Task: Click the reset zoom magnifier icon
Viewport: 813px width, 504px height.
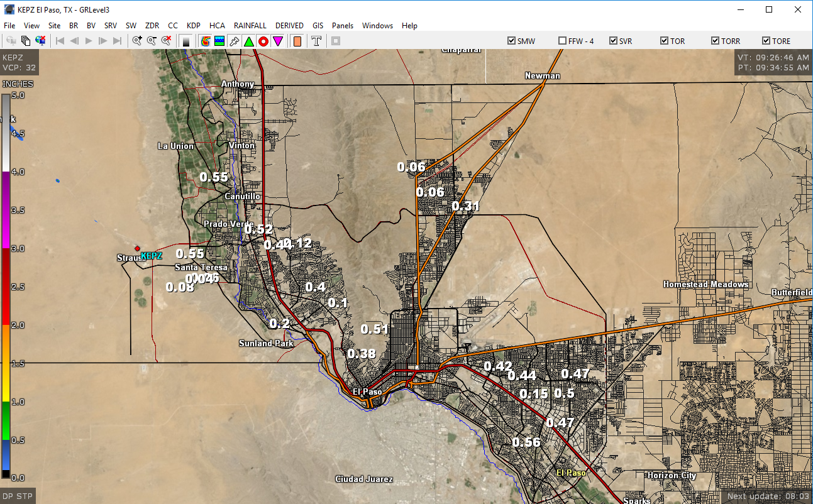Action: point(167,41)
